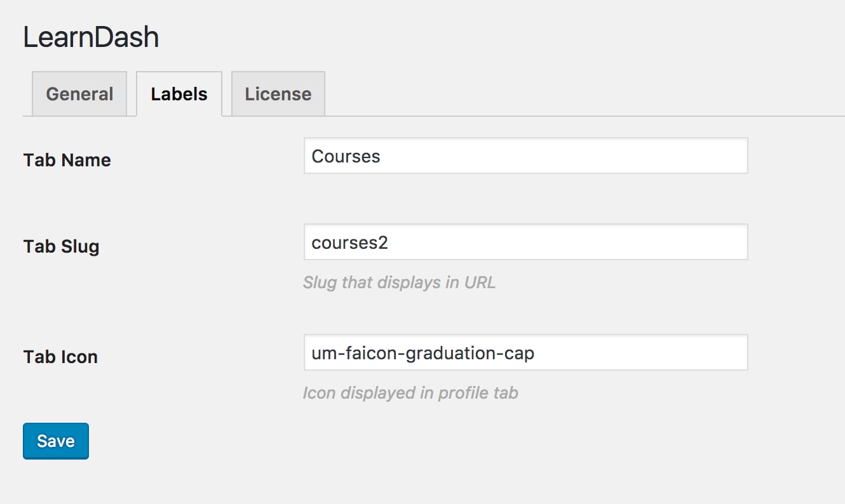The image size is (845, 504).
Task: Place cursor on the "Courses" text
Action: tap(346, 156)
